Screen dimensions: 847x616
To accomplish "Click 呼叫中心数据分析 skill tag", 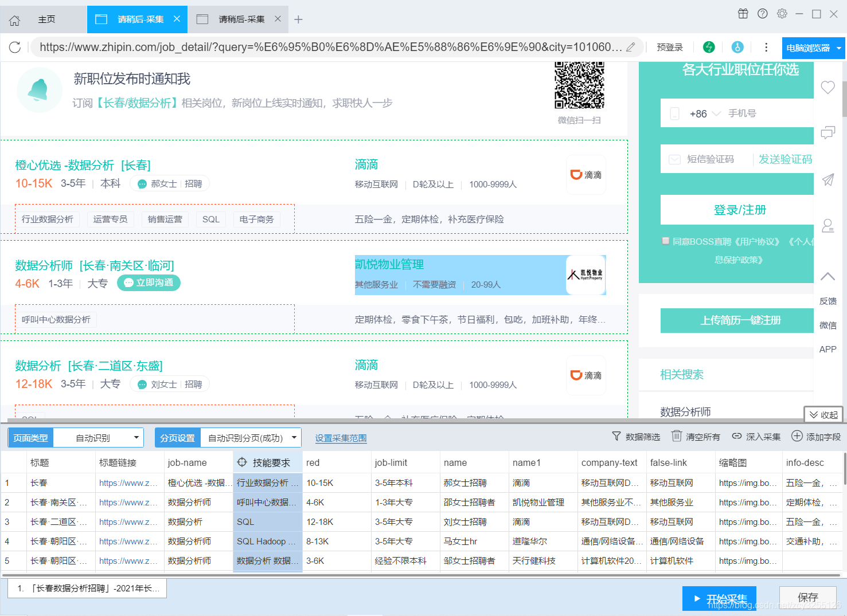I will coord(56,320).
